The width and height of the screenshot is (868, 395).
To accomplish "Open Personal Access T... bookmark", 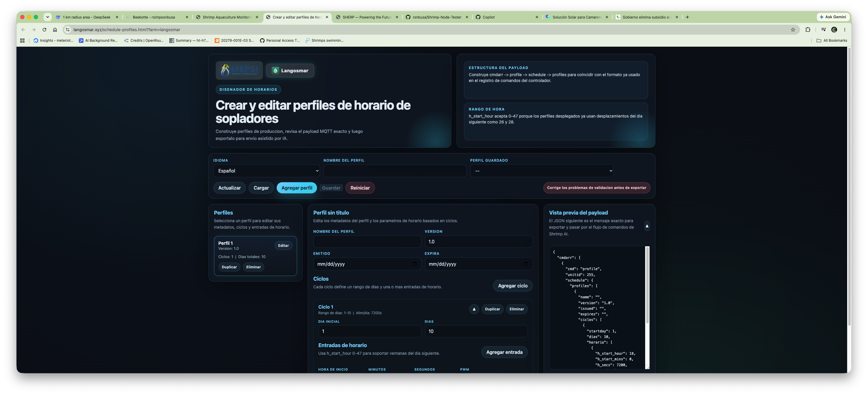I will pyautogui.click(x=280, y=40).
